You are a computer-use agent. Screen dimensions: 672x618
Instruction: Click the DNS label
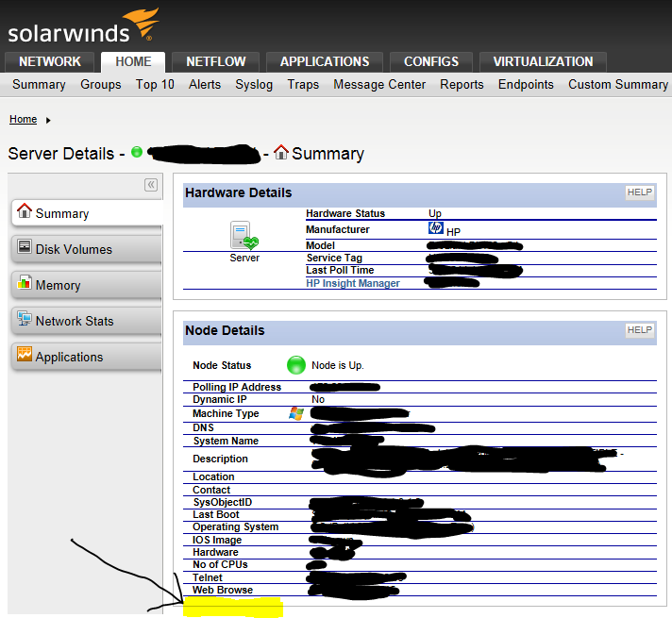(x=203, y=427)
